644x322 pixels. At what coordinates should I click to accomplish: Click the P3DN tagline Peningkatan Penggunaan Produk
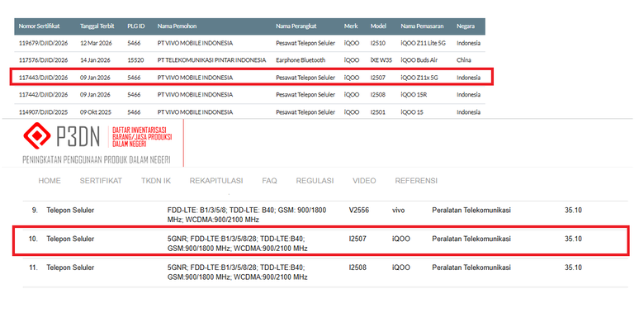[x=97, y=160]
